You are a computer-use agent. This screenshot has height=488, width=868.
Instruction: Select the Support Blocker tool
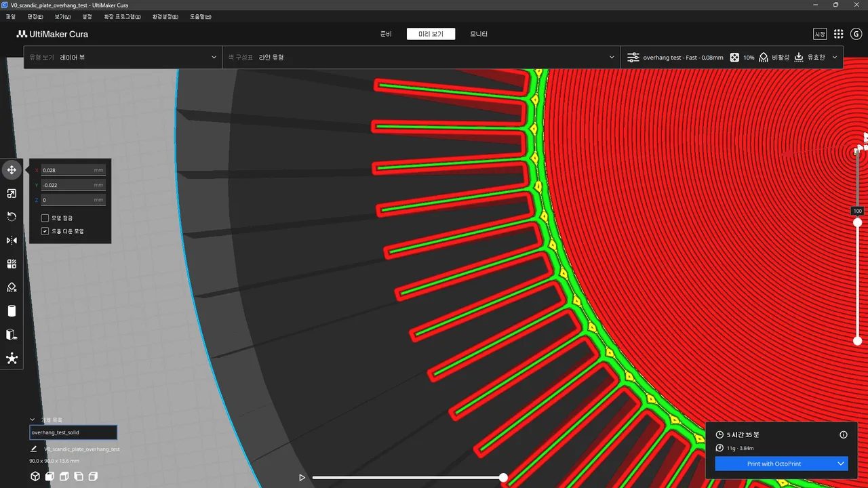pyautogui.click(x=12, y=287)
